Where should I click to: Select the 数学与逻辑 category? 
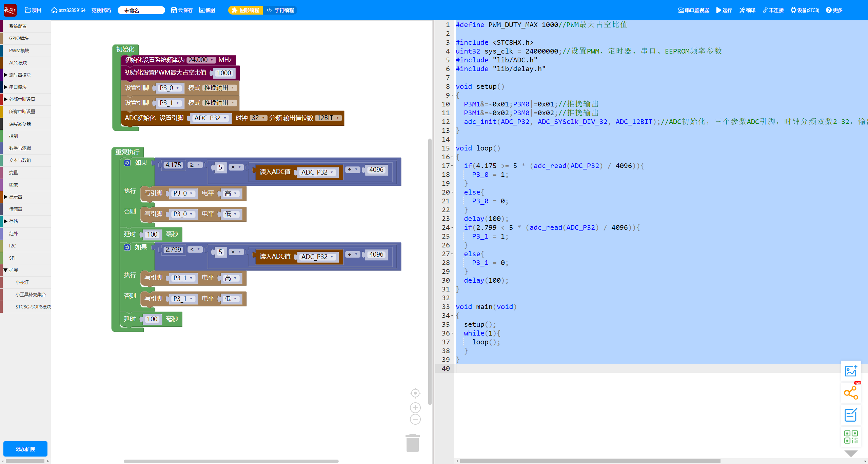coord(25,148)
